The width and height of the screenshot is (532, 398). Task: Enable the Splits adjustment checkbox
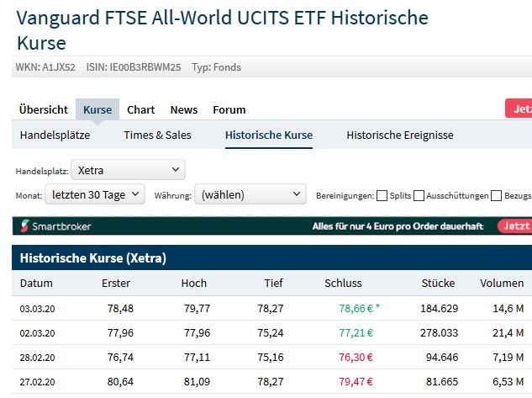pos(382,195)
